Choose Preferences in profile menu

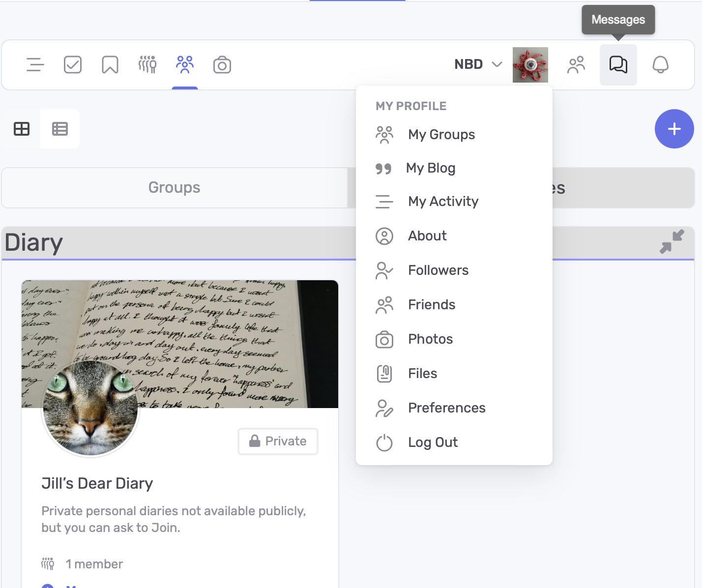(x=446, y=408)
